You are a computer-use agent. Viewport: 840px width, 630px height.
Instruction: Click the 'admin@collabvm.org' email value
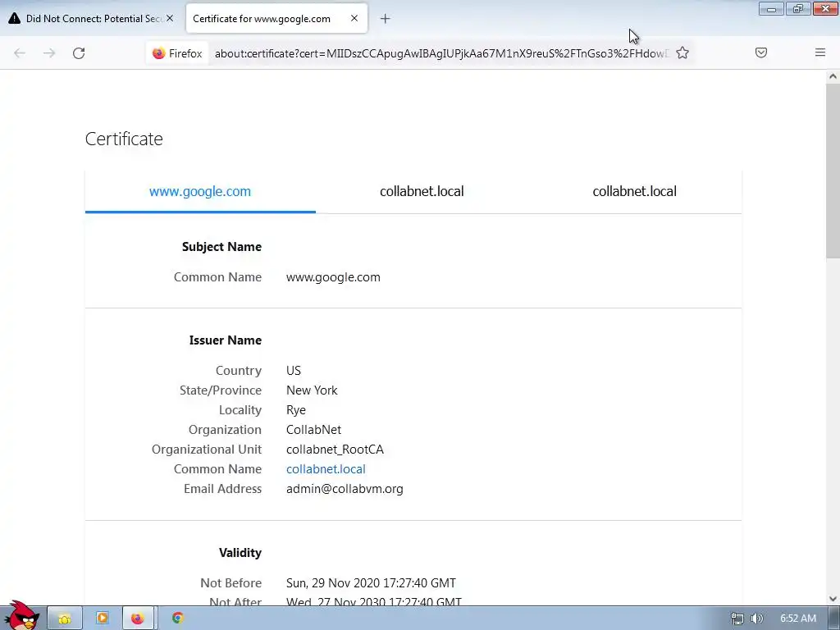tap(345, 489)
